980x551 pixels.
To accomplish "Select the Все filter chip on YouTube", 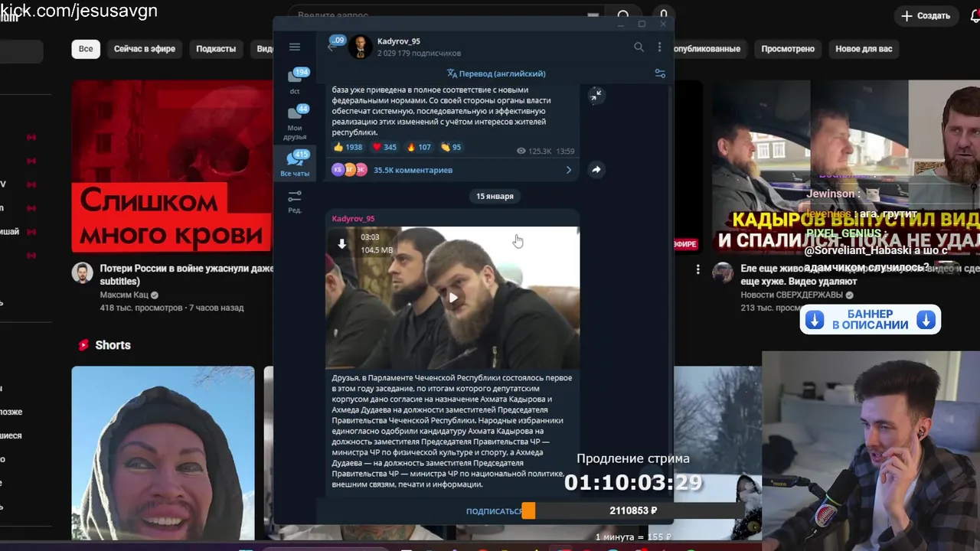I will click(x=86, y=49).
